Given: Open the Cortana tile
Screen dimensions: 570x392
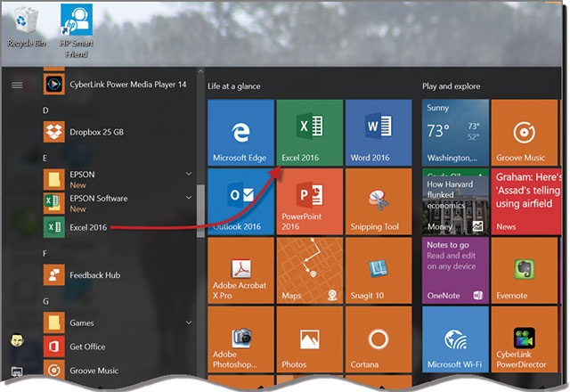Looking at the screenshot, I should pos(378,339).
